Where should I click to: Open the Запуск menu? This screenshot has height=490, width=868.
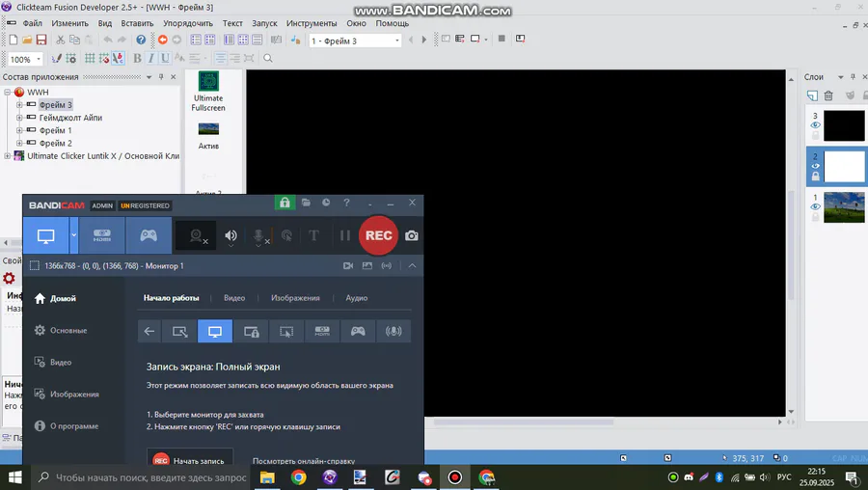(264, 23)
